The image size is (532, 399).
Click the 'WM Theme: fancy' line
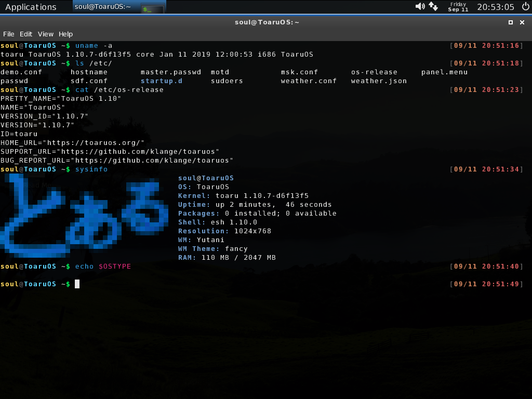point(212,249)
